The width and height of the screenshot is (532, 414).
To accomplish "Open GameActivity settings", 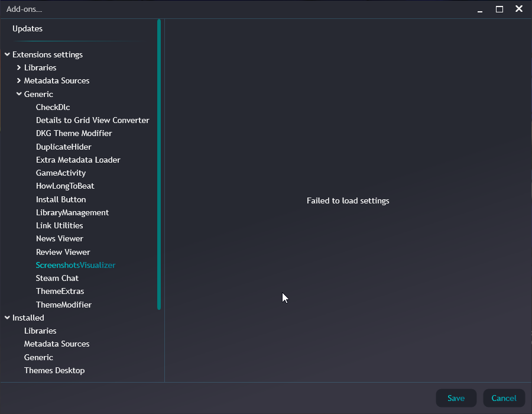I will click(x=60, y=173).
